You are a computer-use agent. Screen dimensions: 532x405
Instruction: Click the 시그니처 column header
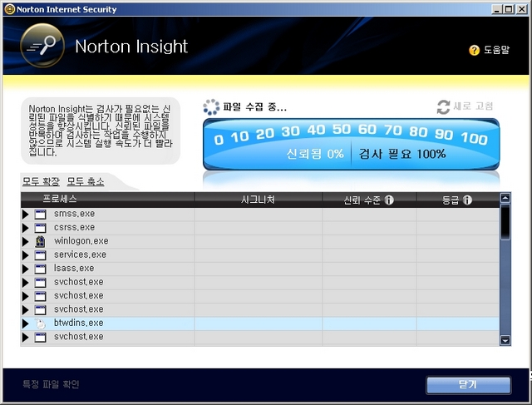click(x=259, y=200)
